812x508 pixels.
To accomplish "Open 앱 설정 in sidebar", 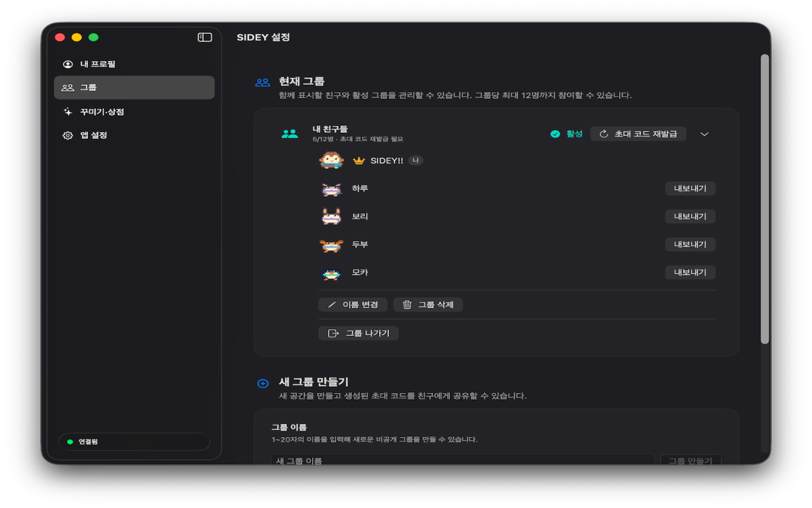I will 134,135.
